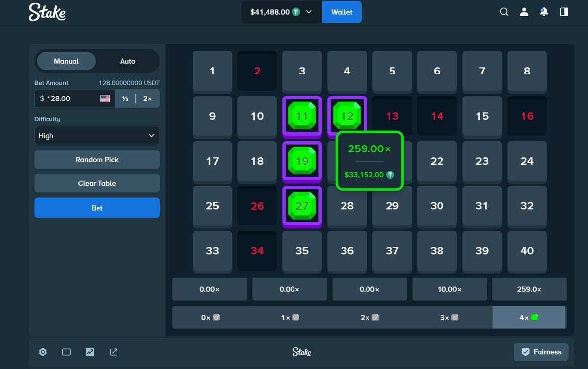
Task: Double bet with the 2× button
Action: [x=147, y=98]
